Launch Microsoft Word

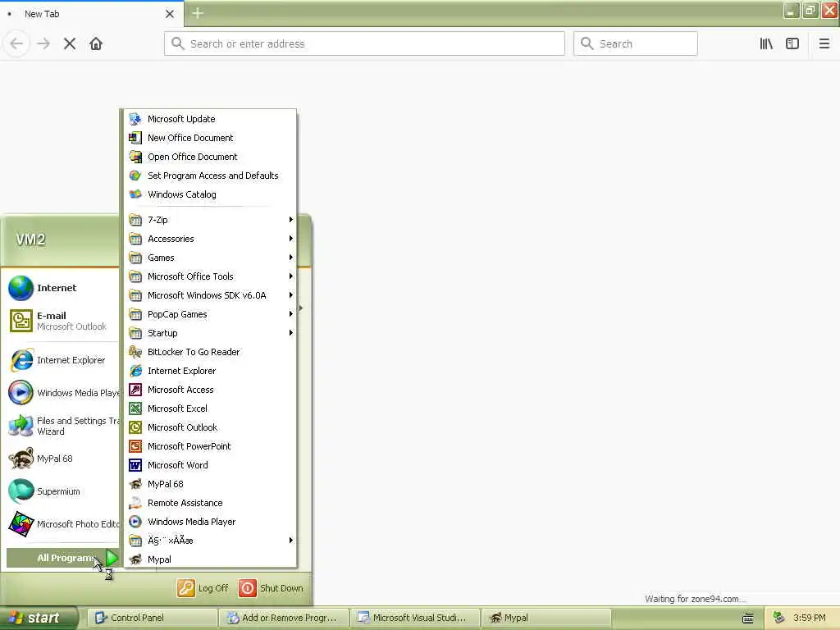tap(210, 465)
